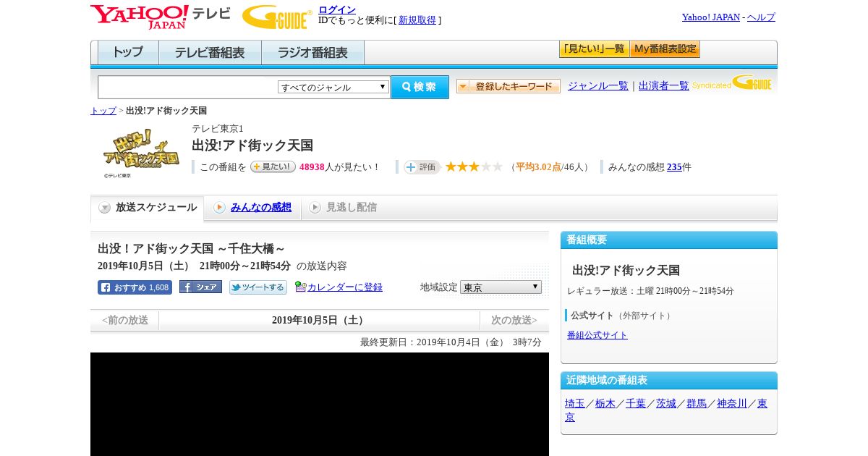Open the 235 reviews count link
Viewport: 868px width, 456px height.
[x=674, y=167]
